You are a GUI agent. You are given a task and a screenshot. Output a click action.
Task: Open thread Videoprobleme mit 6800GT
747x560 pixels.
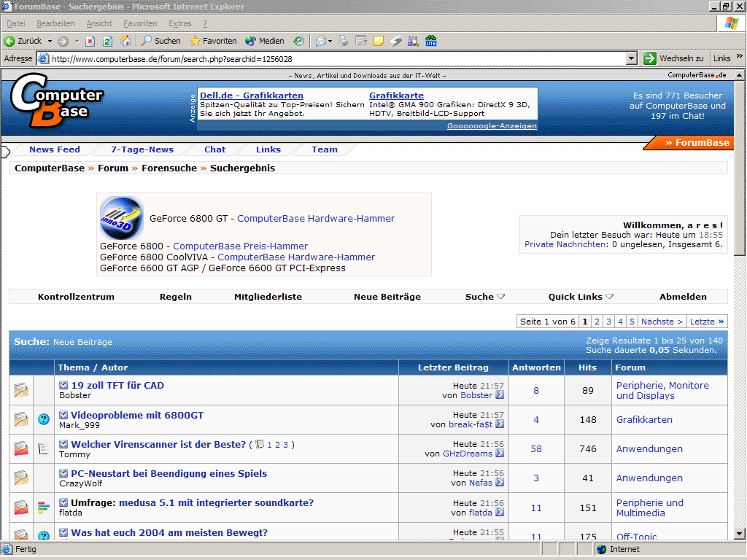137,415
